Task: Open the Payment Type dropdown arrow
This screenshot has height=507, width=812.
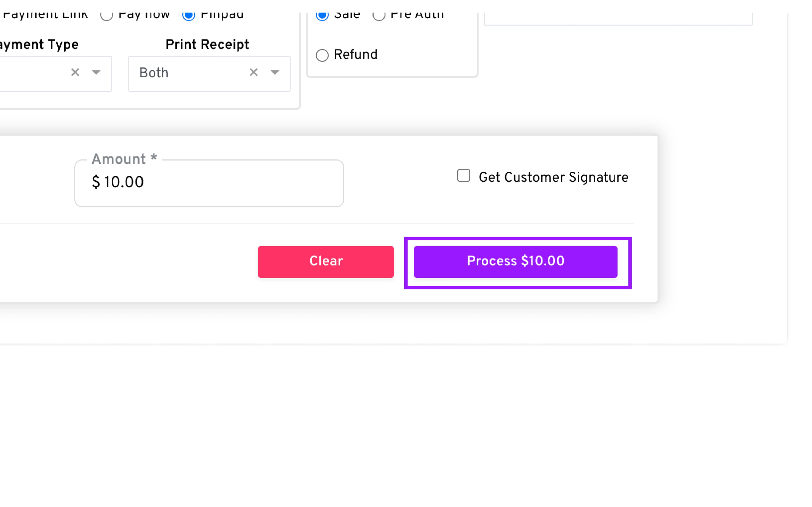Action: click(96, 72)
